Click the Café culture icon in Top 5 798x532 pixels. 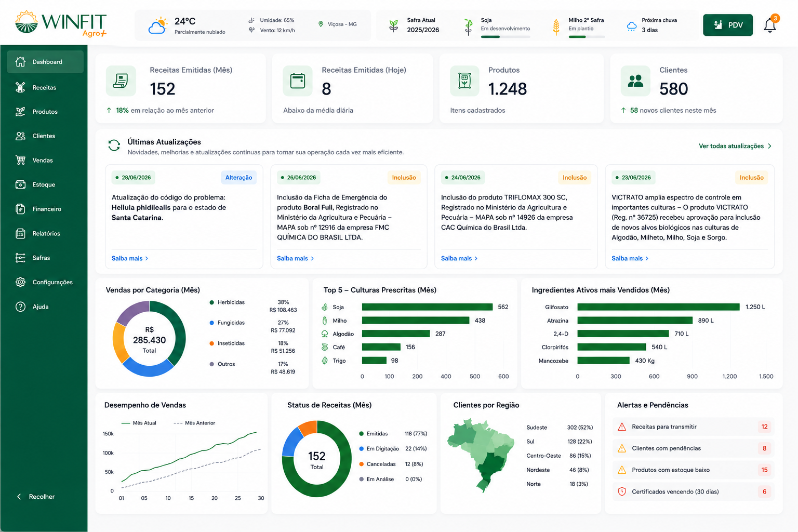(x=325, y=347)
